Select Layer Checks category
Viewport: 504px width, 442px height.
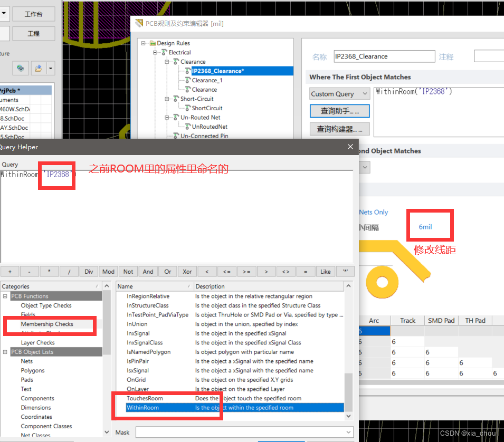pos(37,342)
